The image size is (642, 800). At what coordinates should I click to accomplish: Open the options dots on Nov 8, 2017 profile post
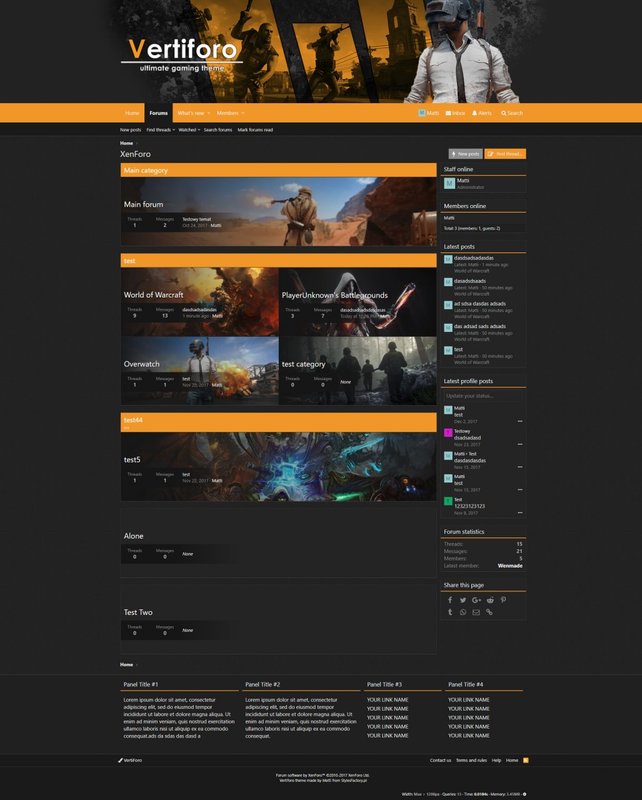click(520, 513)
